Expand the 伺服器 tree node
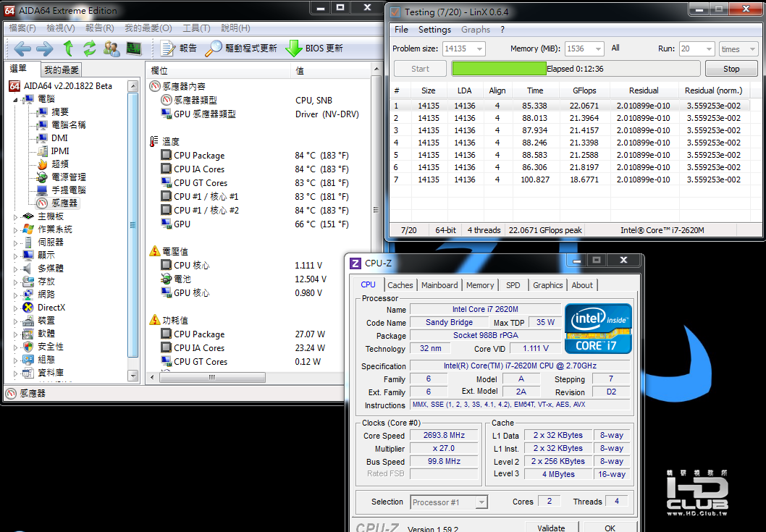The image size is (766, 532). pos(16,242)
